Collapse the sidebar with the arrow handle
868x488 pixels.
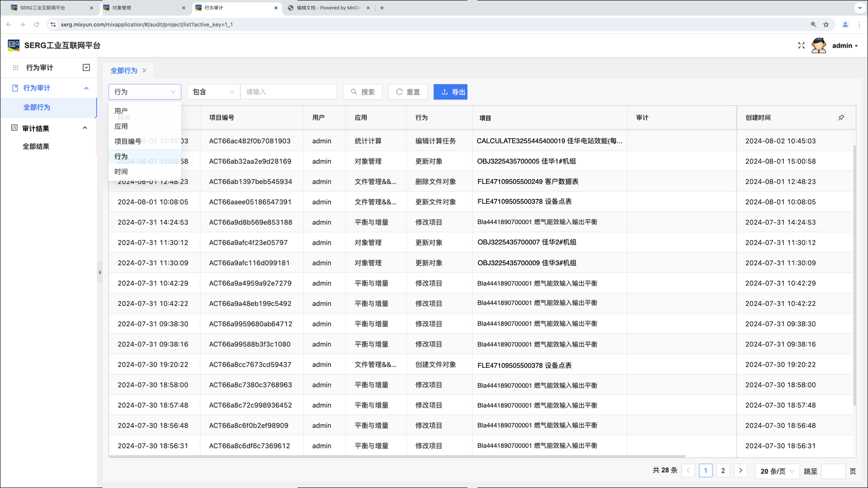(x=100, y=272)
